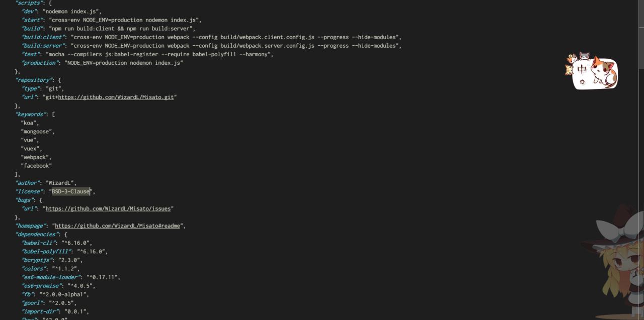Click the "babel-polyfill" dependency key

tap(46, 251)
